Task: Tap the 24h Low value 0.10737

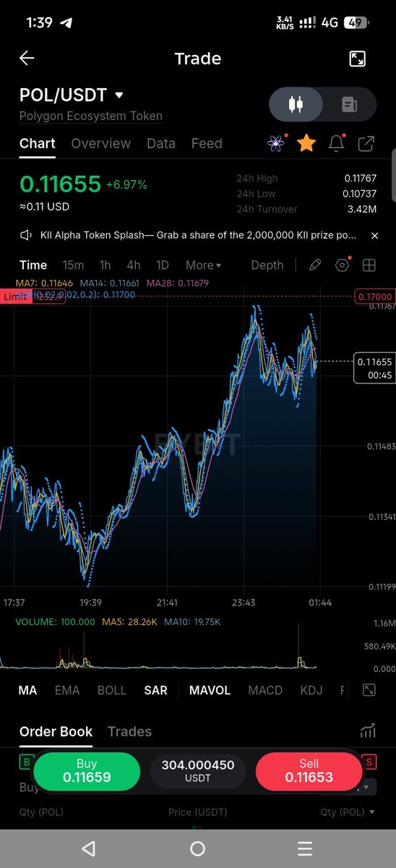Action: coord(360,193)
